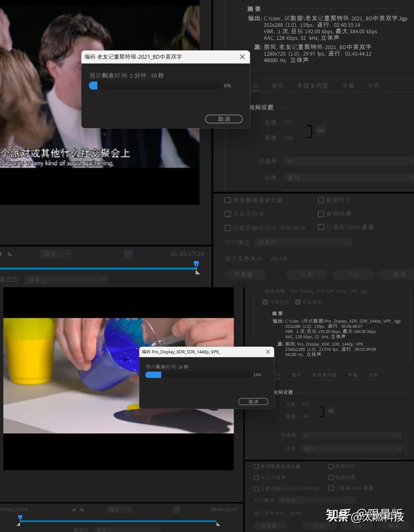Click the playhead marker at 01:20:17:29

(x=196, y=264)
